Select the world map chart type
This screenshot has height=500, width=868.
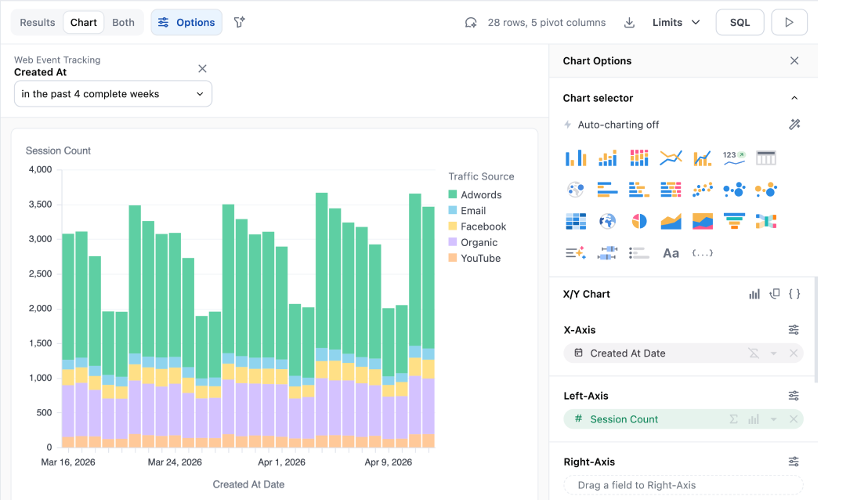click(x=607, y=221)
